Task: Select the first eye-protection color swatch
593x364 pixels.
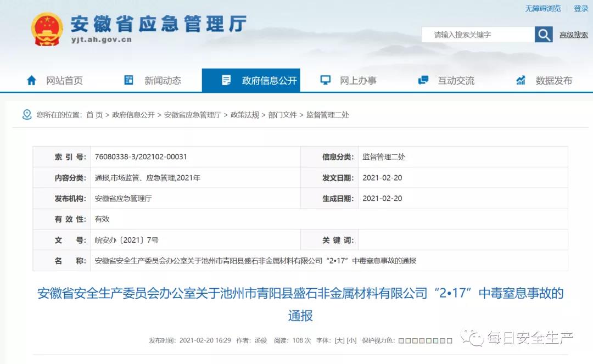Action: (x=401, y=341)
